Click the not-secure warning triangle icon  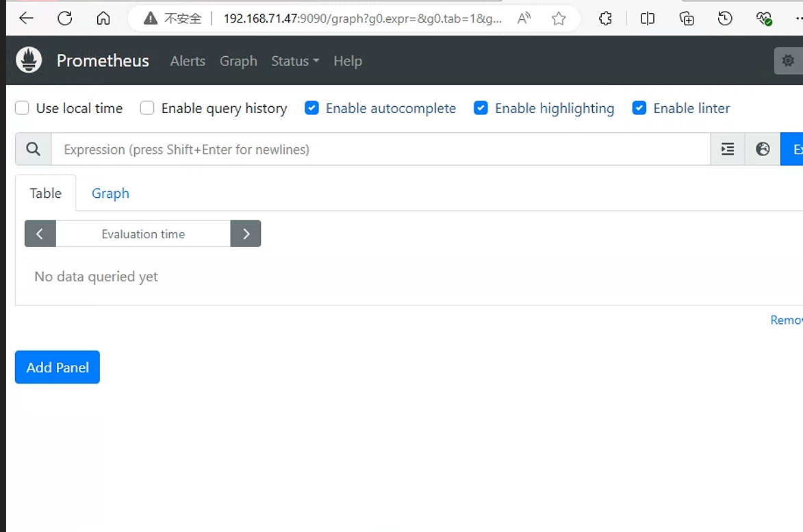click(x=150, y=18)
